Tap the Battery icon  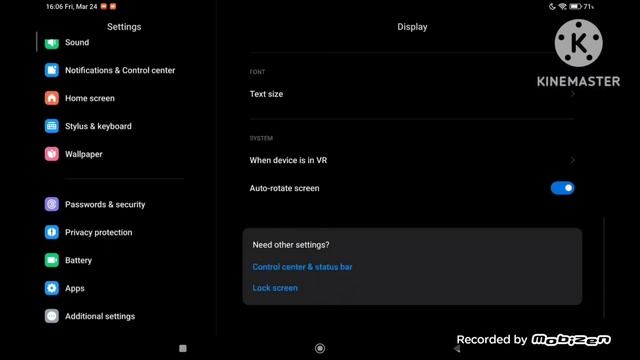52,260
